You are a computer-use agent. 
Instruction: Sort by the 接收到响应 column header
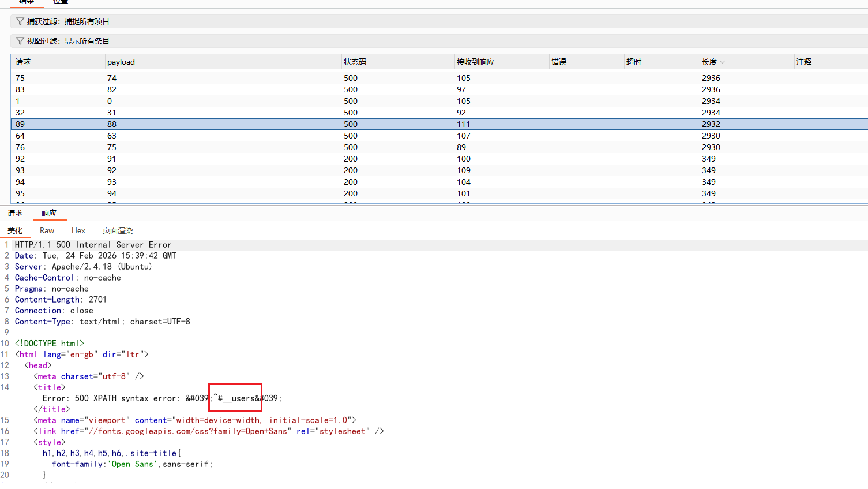pyautogui.click(x=475, y=62)
